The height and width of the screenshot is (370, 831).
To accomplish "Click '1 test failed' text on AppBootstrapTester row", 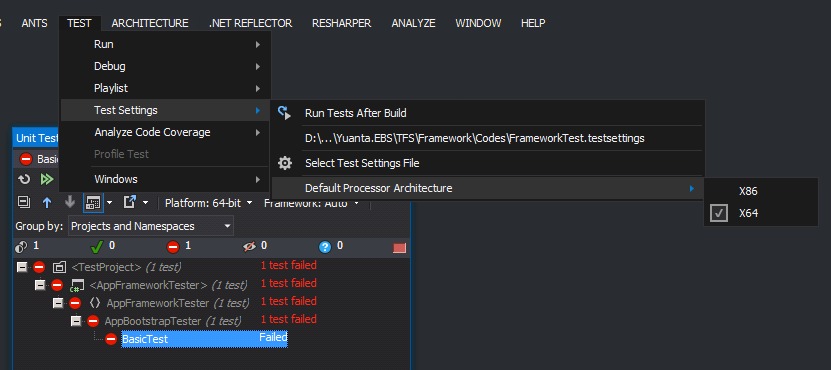I will [x=288, y=319].
